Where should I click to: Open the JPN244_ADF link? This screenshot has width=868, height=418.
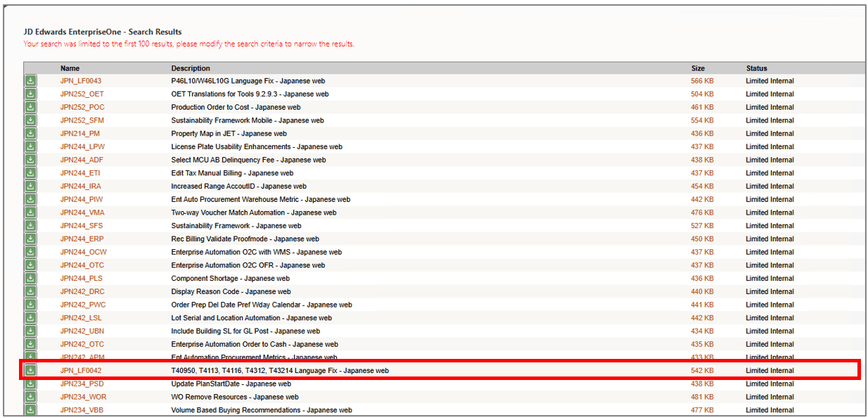pos(82,160)
